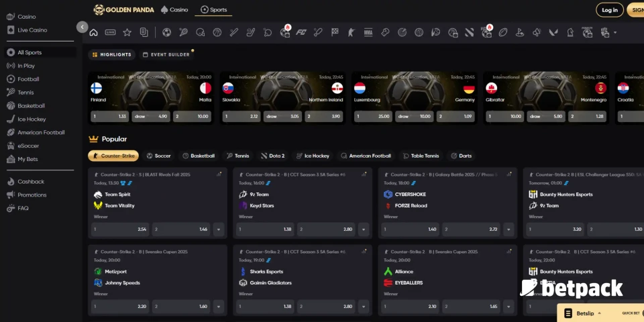Select the Penalty shootout icon

[x=588, y=32]
